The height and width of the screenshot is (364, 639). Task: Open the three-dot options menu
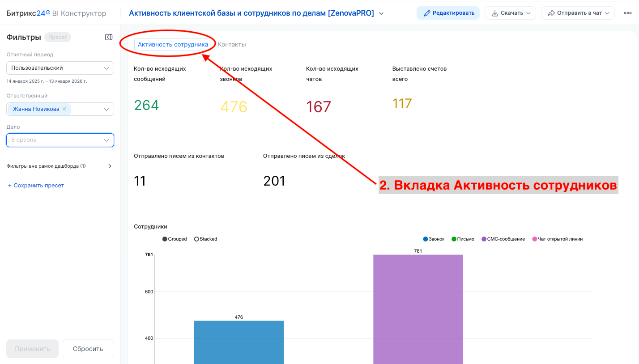point(627,13)
